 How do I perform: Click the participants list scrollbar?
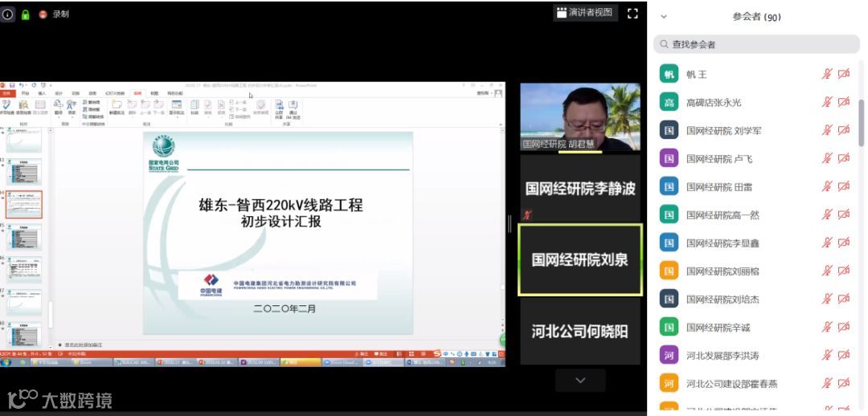pyautogui.click(x=861, y=123)
